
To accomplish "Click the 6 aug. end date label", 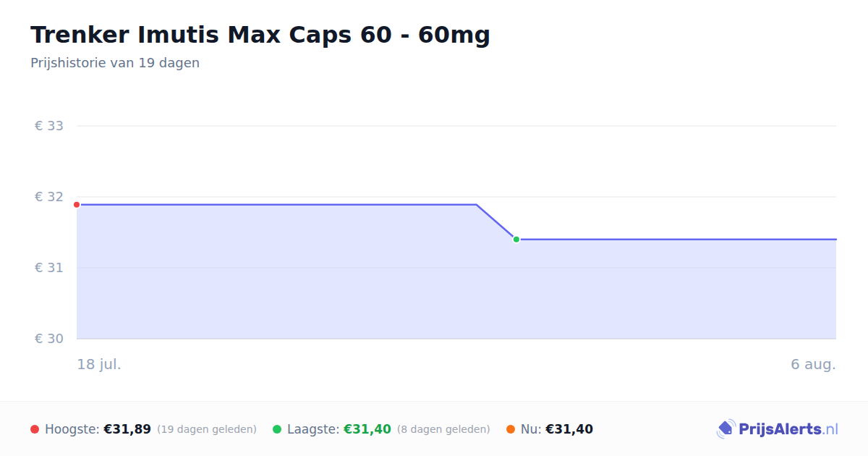I will [813, 364].
